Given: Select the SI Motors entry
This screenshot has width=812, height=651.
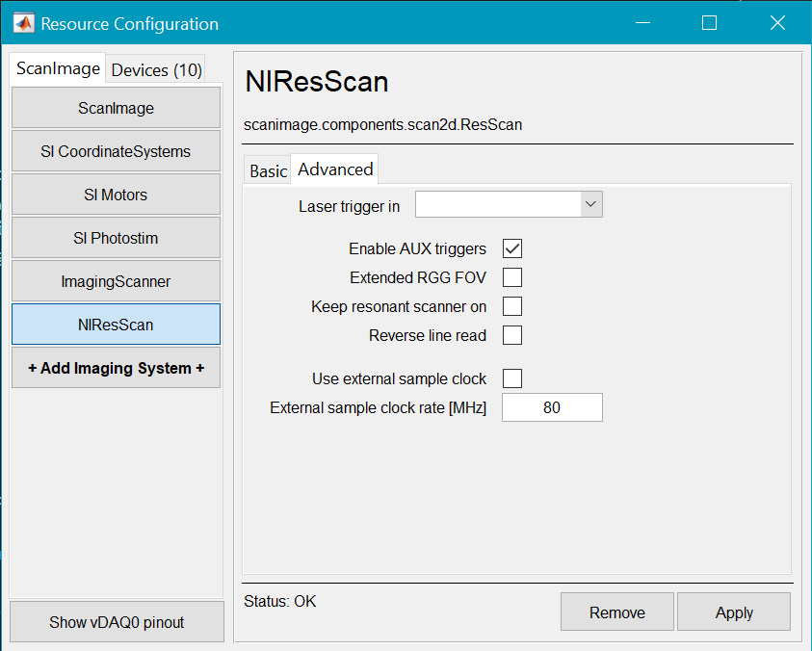Looking at the screenshot, I should 117,195.
